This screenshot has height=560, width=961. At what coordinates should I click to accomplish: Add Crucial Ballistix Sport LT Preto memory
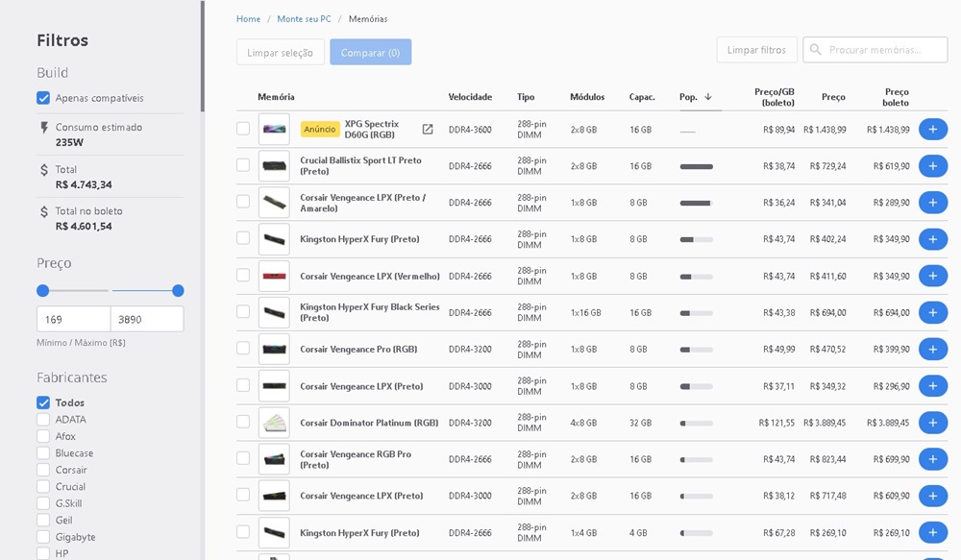[x=933, y=166]
